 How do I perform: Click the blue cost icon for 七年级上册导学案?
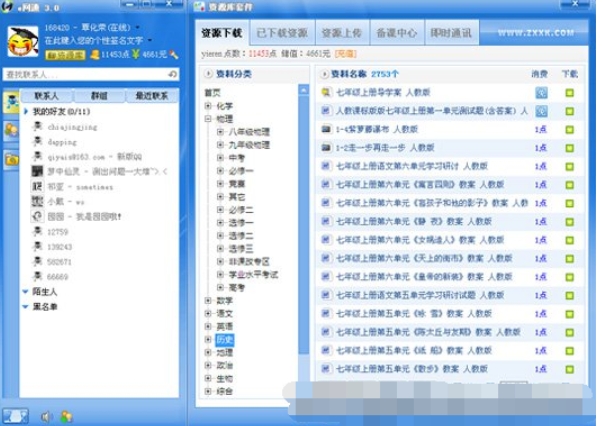click(x=541, y=93)
